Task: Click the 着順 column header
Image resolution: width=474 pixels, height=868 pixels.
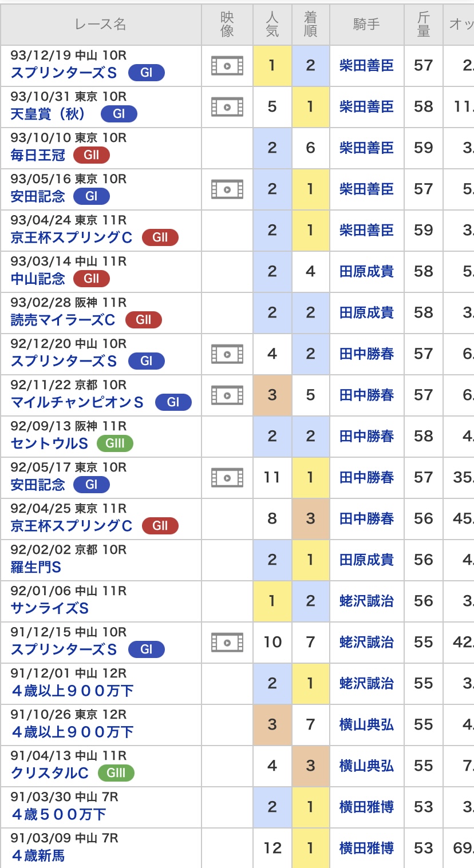Action: click(x=310, y=24)
